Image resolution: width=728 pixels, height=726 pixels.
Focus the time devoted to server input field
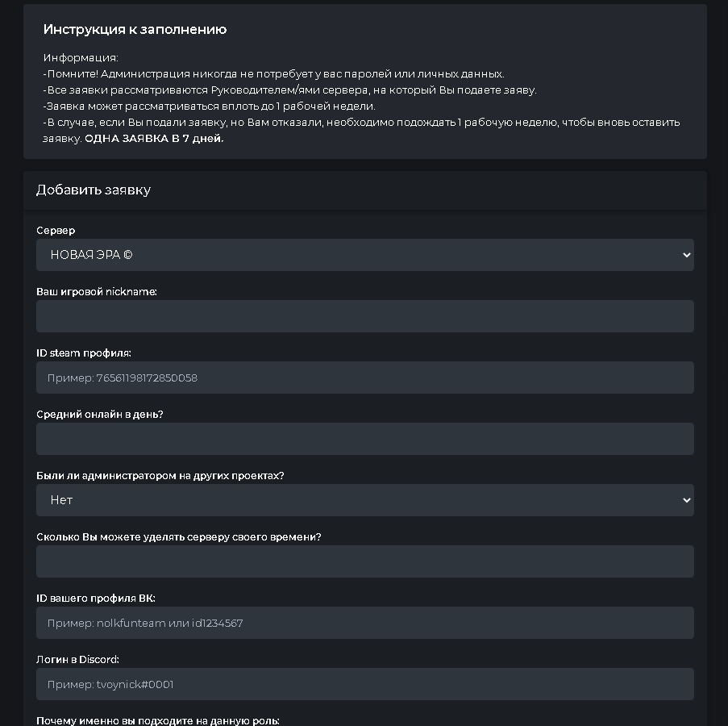[x=365, y=561]
